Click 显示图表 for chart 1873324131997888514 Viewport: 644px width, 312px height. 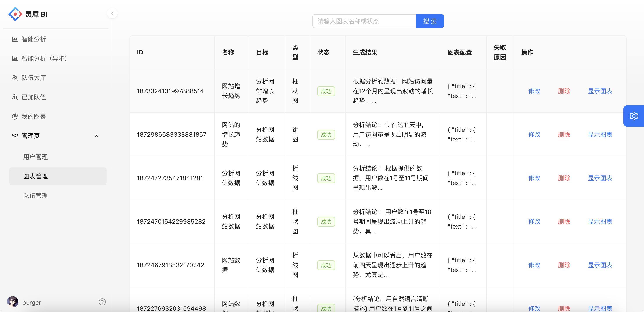600,91
